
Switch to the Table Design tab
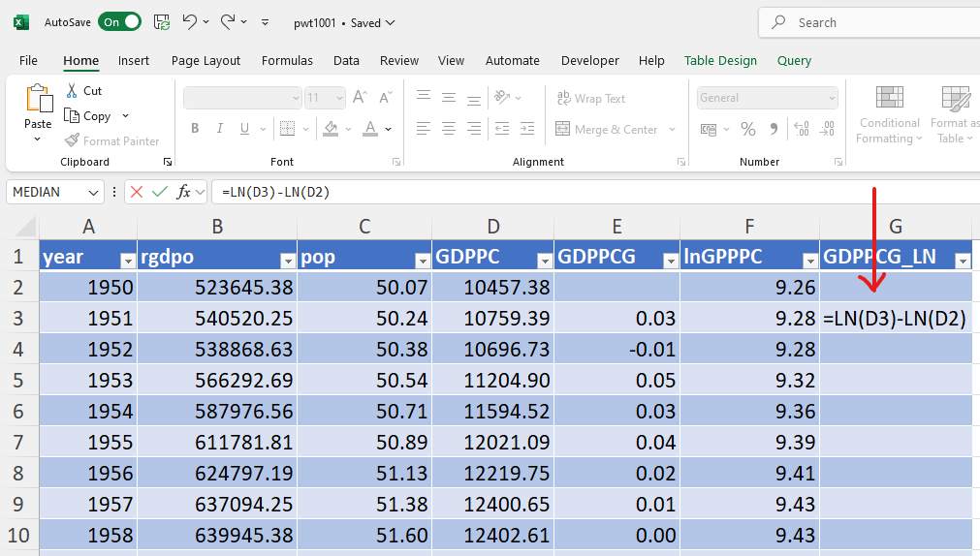click(x=720, y=60)
